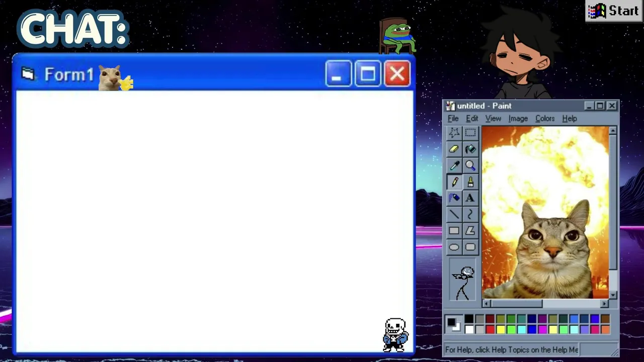Click the Form1 window title icon
This screenshot has height=362, width=644.
click(x=28, y=74)
